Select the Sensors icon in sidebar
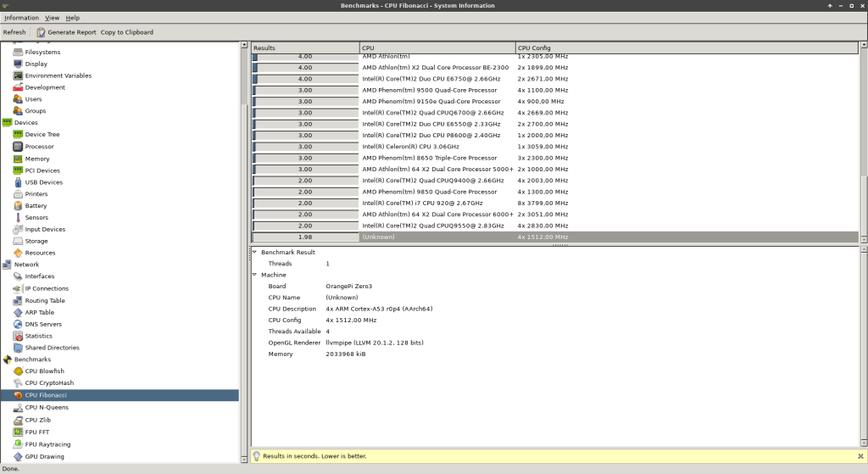The image size is (868, 474). coord(18,218)
